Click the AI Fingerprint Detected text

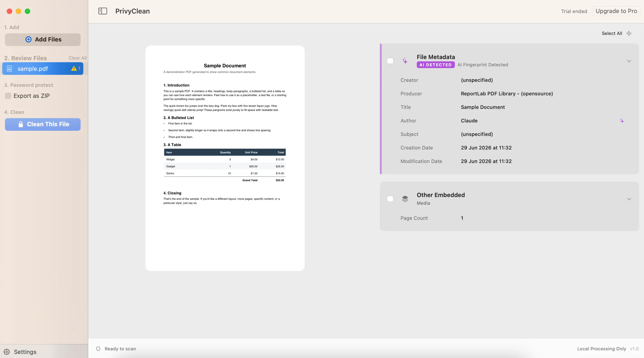point(483,65)
